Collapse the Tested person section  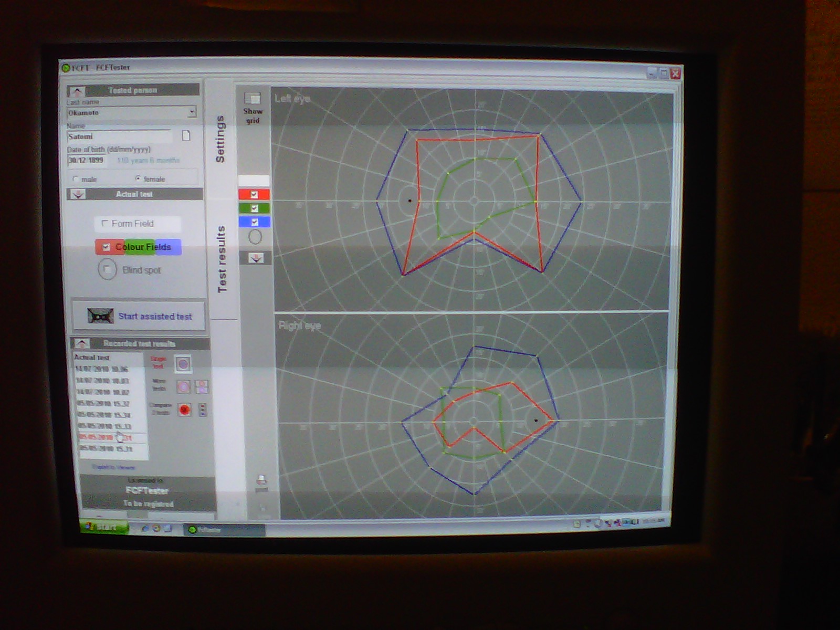click(x=77, y=91)
